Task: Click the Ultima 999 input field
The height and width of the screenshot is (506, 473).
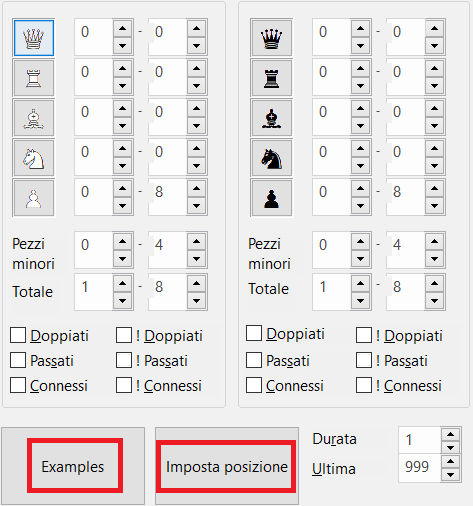Action: pyautogui.click(x=420, y=467)
